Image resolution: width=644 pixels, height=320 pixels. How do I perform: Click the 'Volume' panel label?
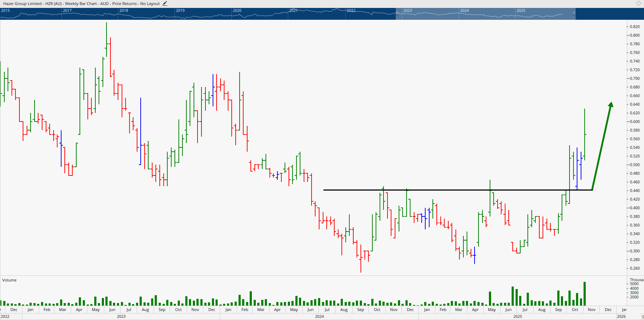tap(9, 280)
